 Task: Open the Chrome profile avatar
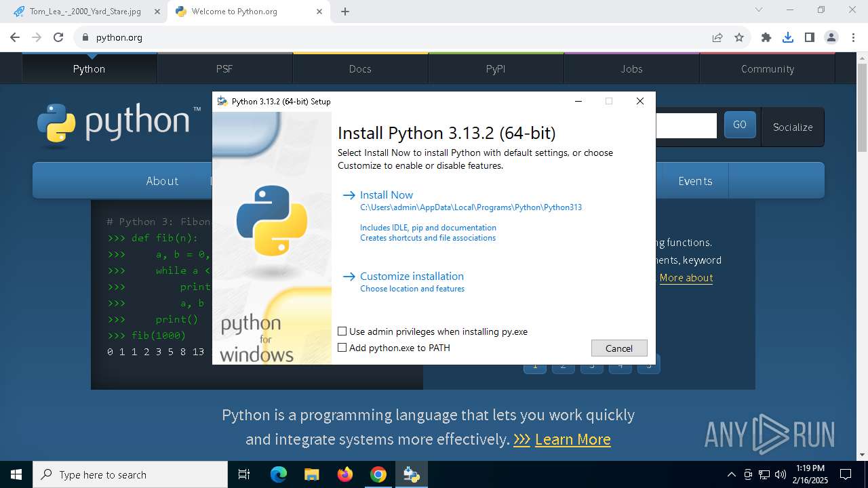831,37
